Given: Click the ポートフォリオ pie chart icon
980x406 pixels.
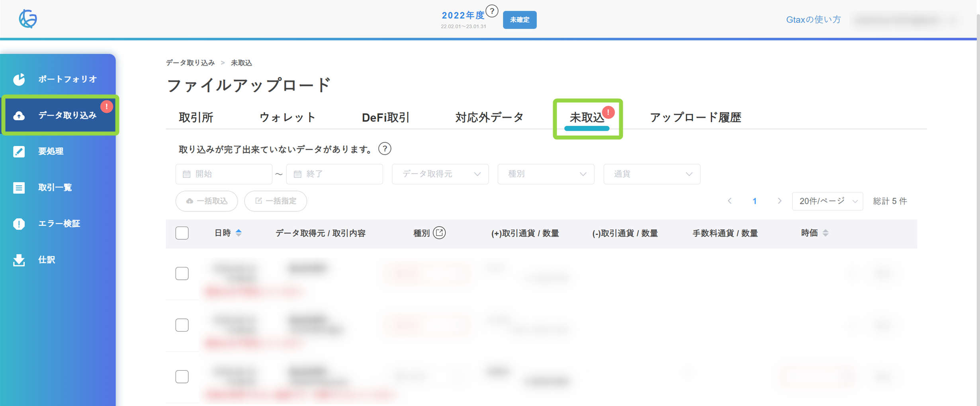Looking at the screenshot, I should coord(19,79).
